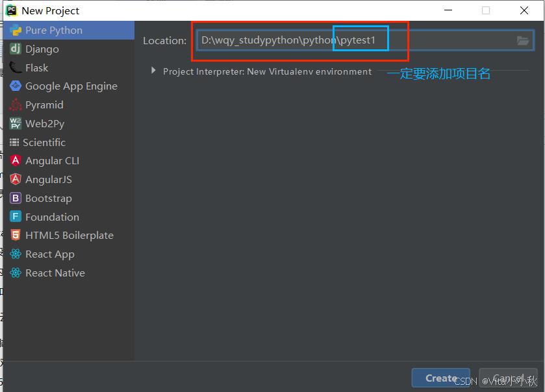Minimize the New Project window
Image resolution: width=545 pixels, height=392 pixels.
click(x=448, y=10)
